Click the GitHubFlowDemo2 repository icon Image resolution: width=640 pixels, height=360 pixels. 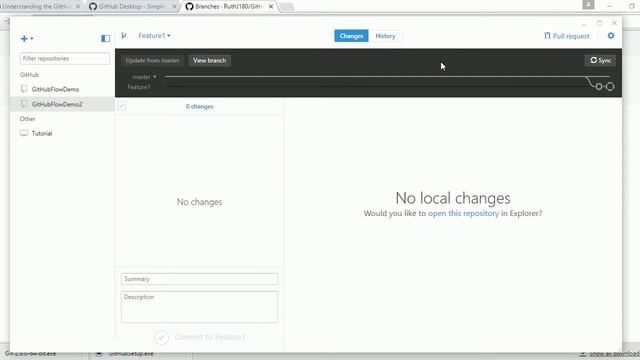pyautogui.click(x=24, y=104)
